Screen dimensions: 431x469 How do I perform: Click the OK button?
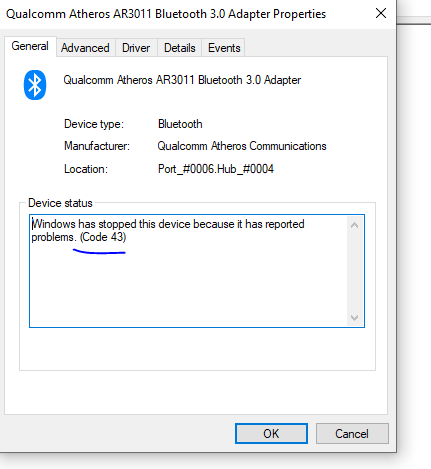click(x=271, y=433)
